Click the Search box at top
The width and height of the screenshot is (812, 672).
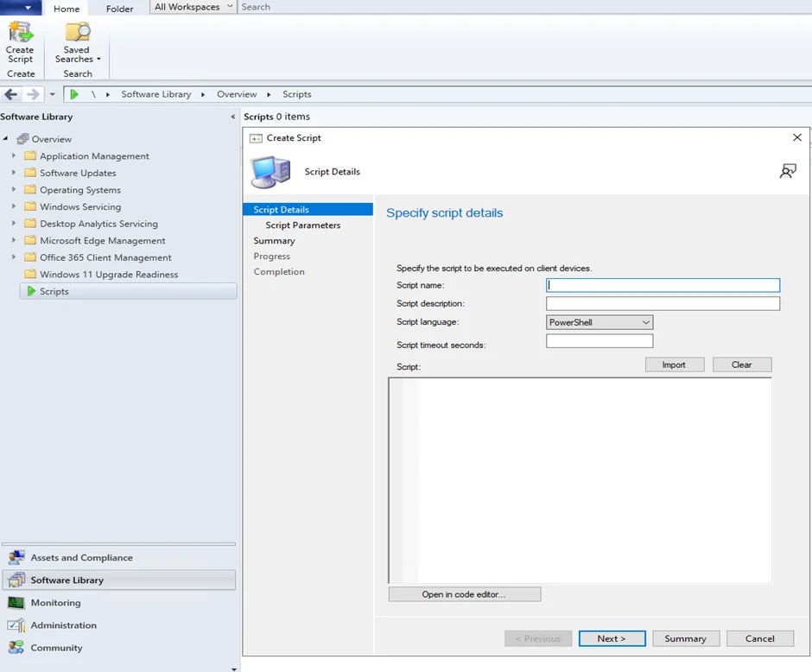(524, 7)
